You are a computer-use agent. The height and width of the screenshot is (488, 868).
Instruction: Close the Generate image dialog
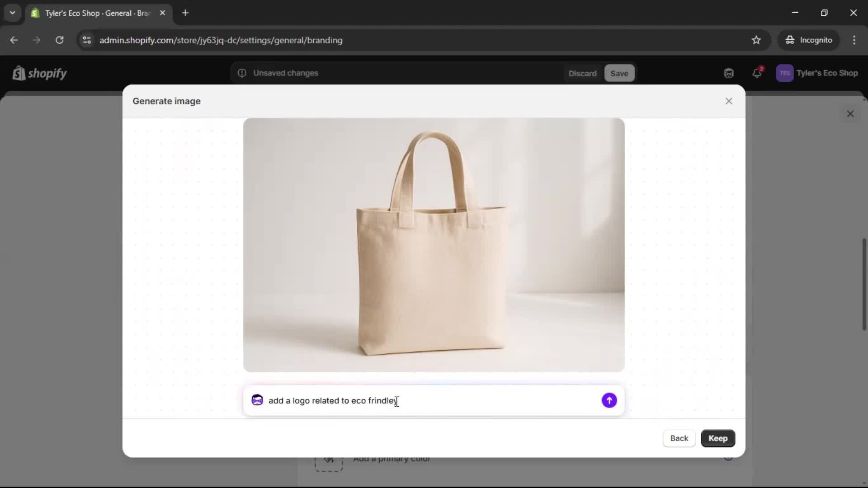pos(728,101)
